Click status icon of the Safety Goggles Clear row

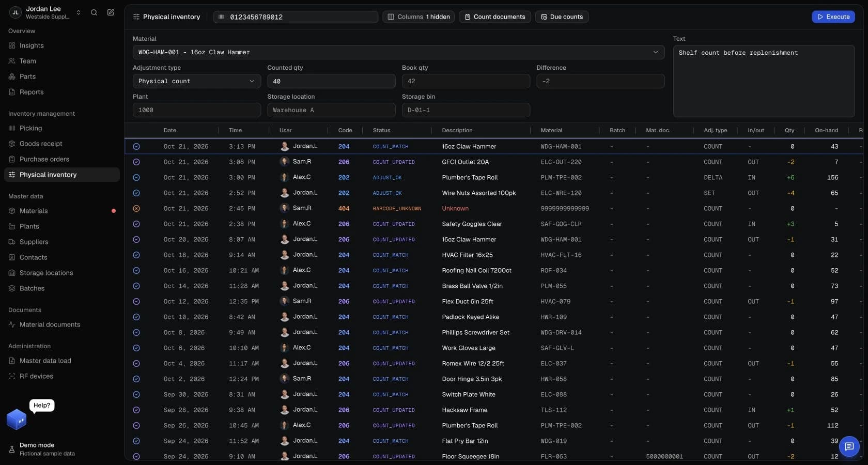(136, 224)
